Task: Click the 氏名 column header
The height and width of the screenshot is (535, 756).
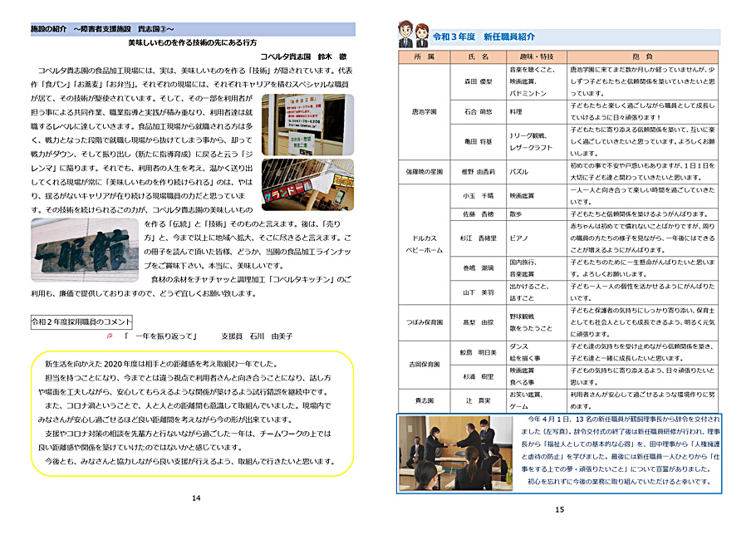Action: (x=479, y=56)
